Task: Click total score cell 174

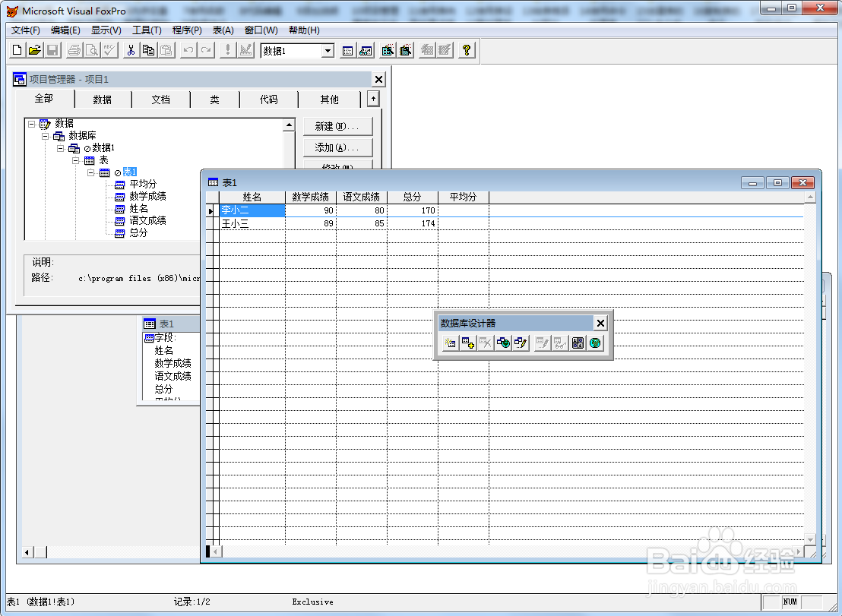Action: tap(413, 223)
